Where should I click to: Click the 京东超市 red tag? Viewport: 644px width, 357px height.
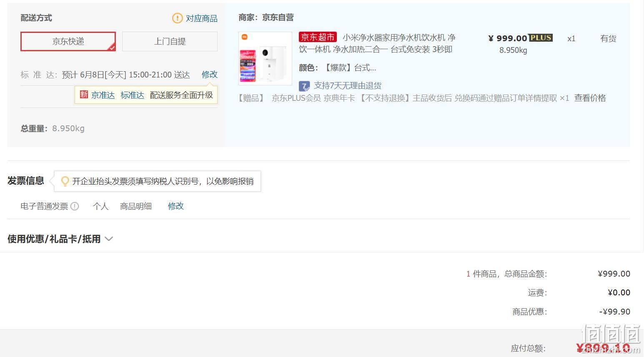[318, 37]
